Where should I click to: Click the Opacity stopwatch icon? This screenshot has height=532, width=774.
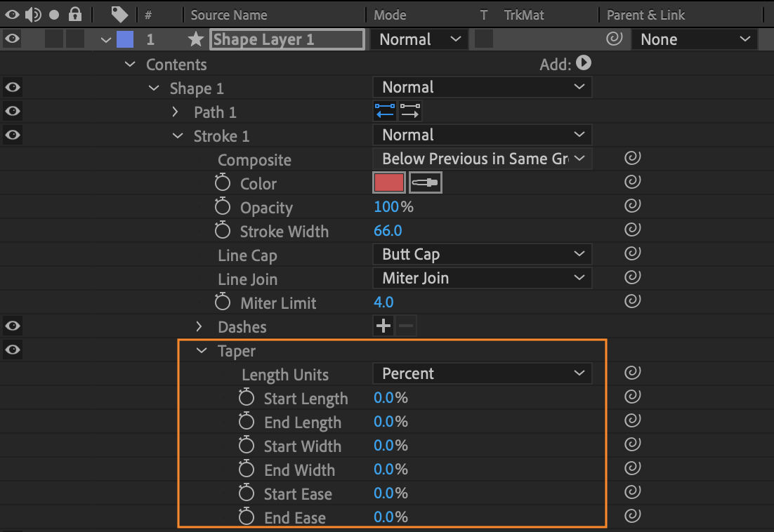coord(222,207)
